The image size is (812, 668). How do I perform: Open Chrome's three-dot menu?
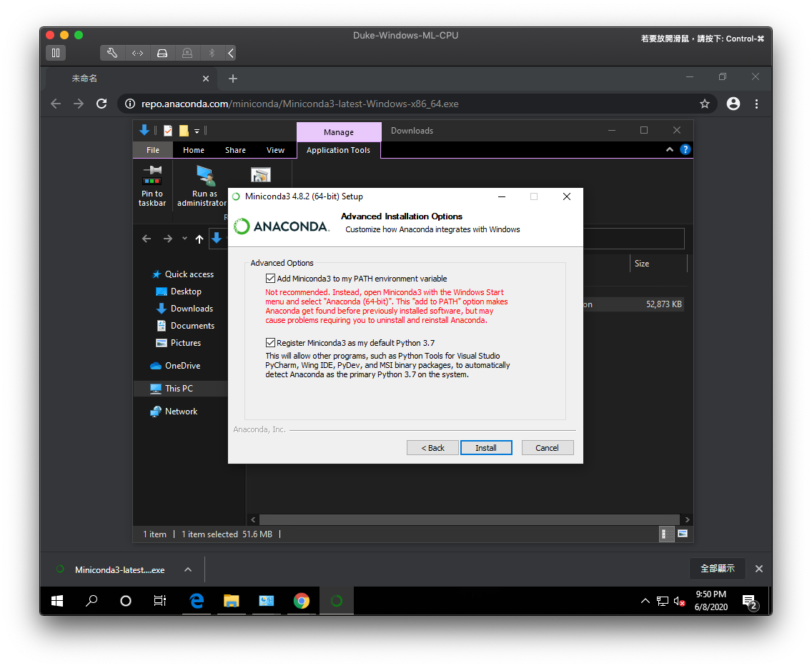(756, 104)
